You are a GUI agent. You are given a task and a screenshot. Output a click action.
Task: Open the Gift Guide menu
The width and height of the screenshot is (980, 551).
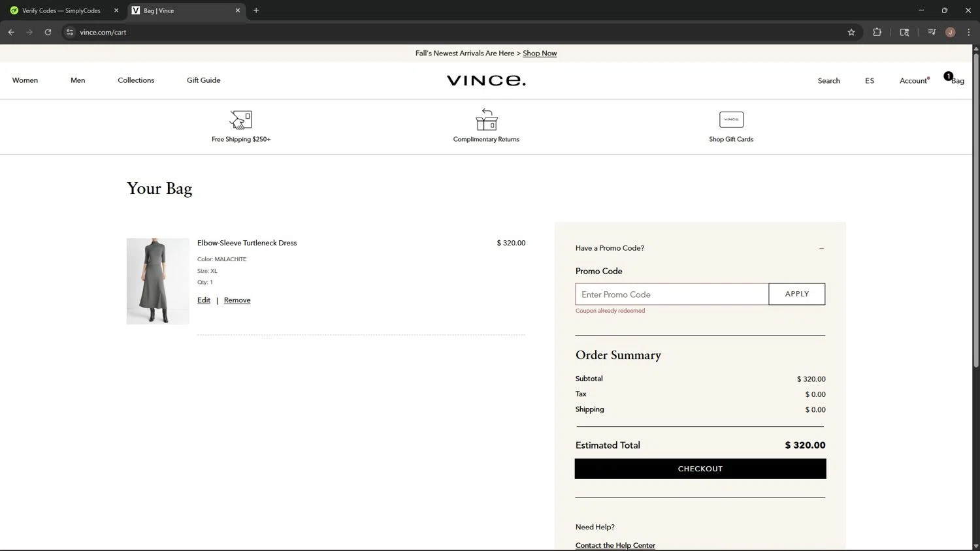[x=204, y=80]
